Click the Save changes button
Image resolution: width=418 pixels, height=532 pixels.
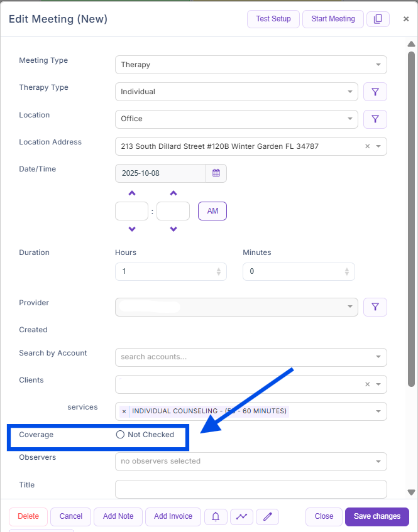click(x=377, y=516)
